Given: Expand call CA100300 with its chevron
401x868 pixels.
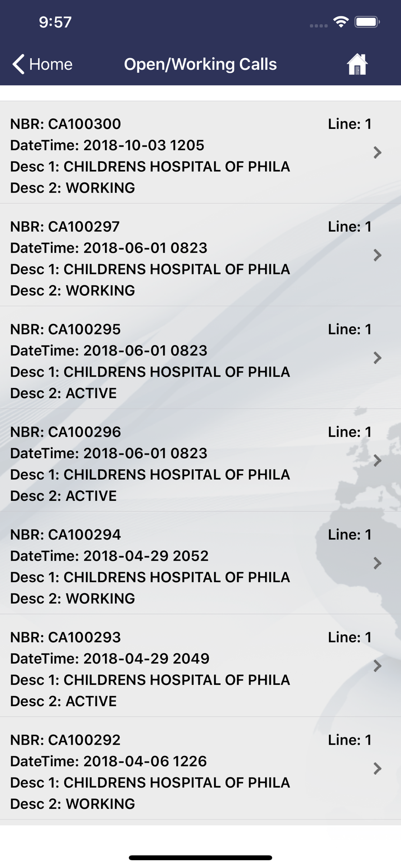Looking at the screenshot, I should point(377,152).
